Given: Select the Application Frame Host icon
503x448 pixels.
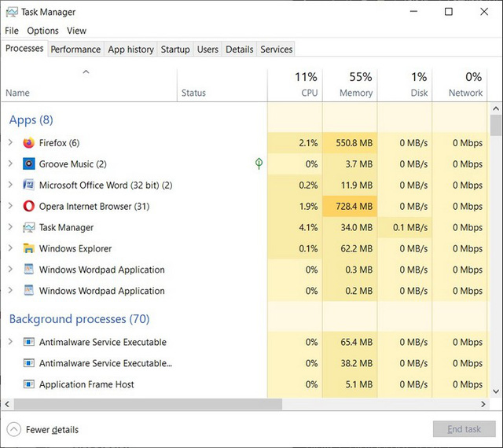Looking at the screenshot, I should point(28,384).
